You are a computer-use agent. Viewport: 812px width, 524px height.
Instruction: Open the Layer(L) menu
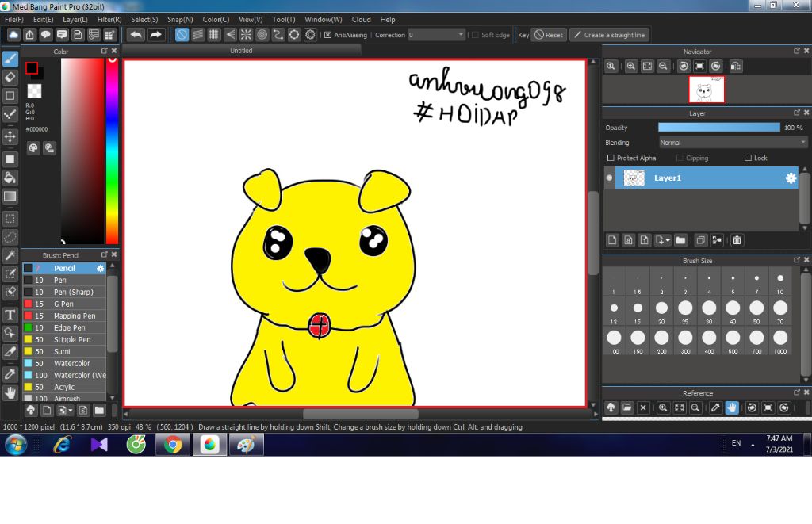[x=75, y=20]
